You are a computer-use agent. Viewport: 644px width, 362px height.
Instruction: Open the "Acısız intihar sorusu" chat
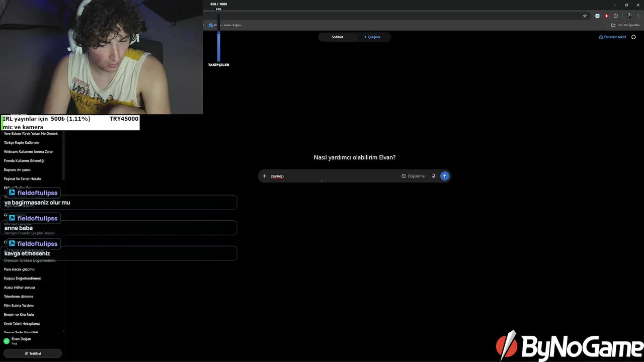pos(20,288)
